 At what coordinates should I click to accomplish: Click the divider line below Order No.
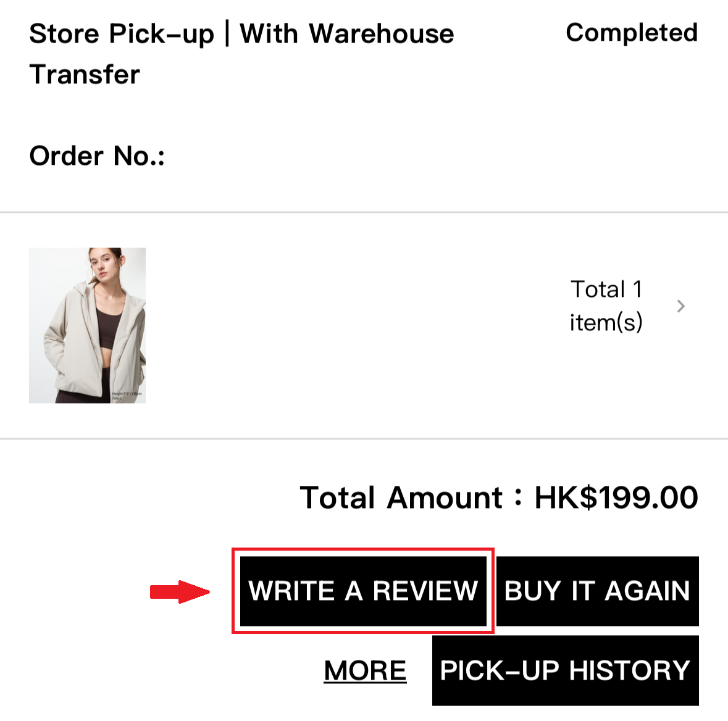pos(364,212)
